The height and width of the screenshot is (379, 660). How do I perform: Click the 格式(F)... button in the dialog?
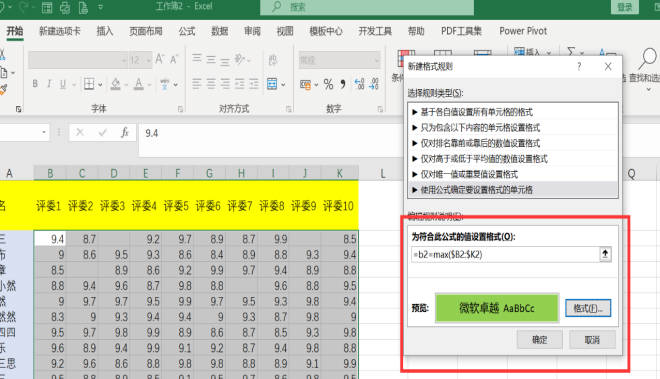pyautogui.click(x=588, y=308)
